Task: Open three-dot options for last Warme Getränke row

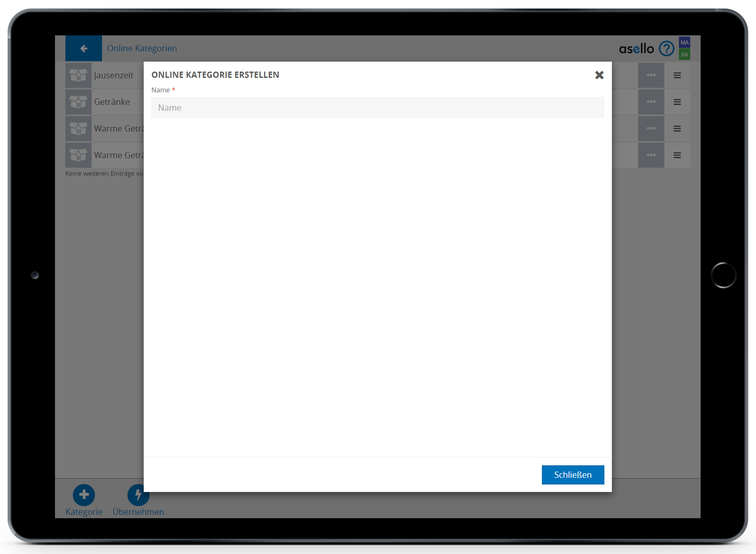Action: [x=651, y=155]
